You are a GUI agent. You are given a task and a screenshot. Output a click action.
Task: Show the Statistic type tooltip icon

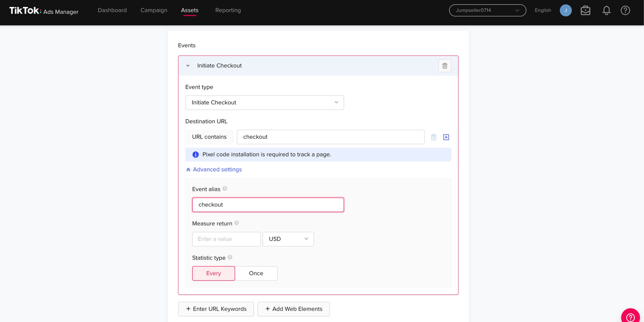pyautogui.click(x=230, y=257)
